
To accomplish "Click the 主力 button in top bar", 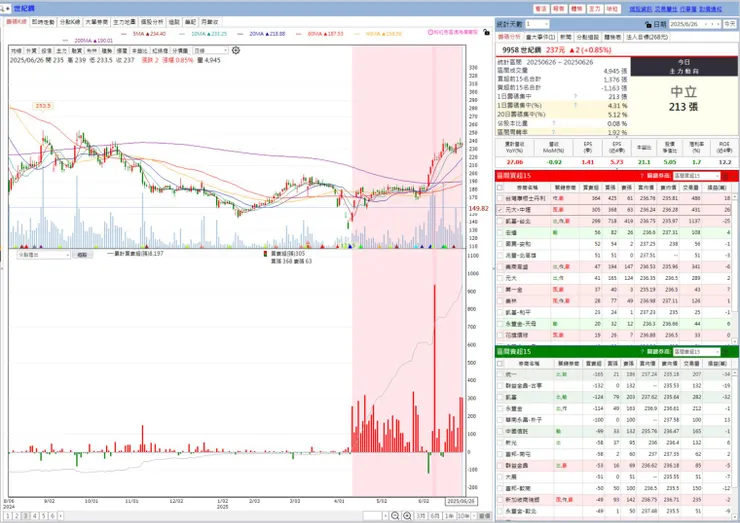I will click(x=594, y=9).
